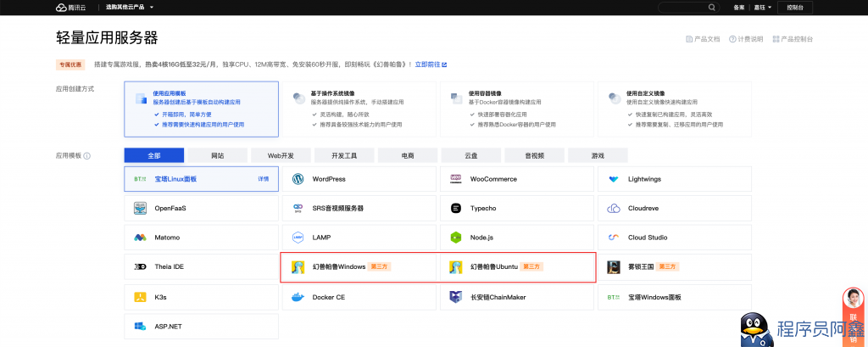Click the 宝塔Linux面板 BT icon

tap(140, 179)
